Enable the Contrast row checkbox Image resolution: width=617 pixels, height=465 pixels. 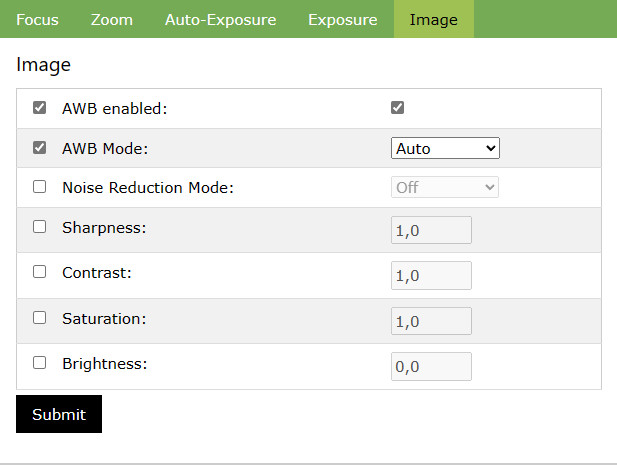[40, 271]
